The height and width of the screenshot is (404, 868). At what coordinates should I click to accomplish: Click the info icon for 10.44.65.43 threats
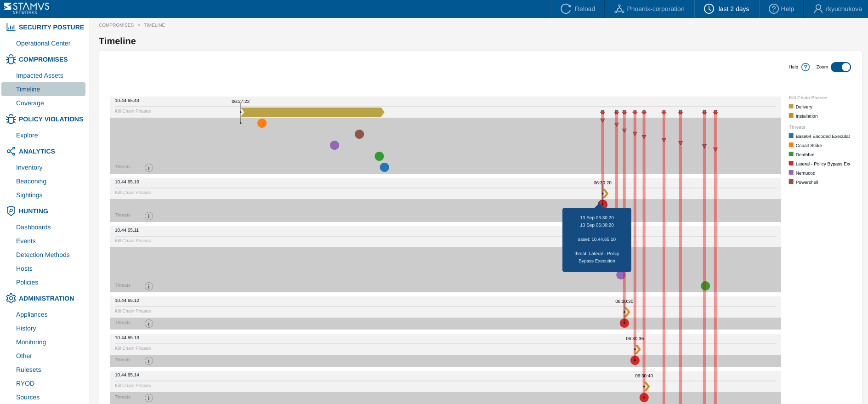(x=149, y=168)
